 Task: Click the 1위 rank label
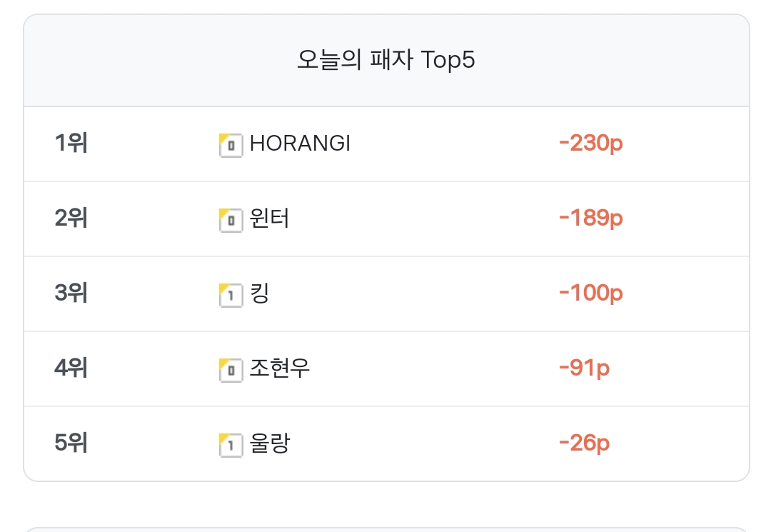coord(71,143)
